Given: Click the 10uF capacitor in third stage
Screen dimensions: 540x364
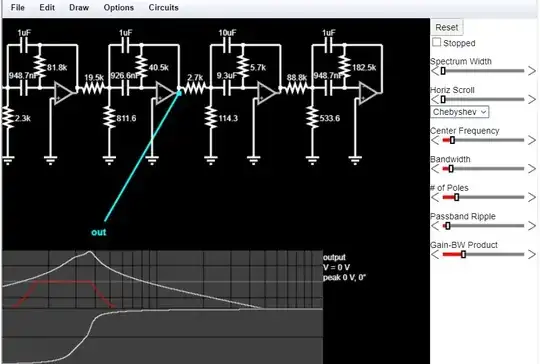Looking at the screenshot, I should 227,45.
